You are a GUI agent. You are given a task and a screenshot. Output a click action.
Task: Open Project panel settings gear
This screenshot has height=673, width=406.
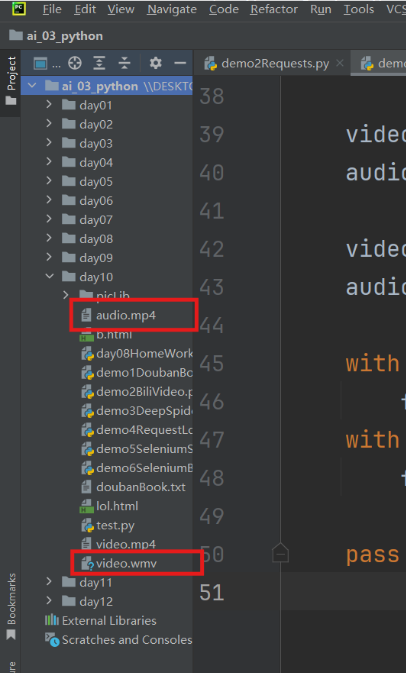click(155, 64)
